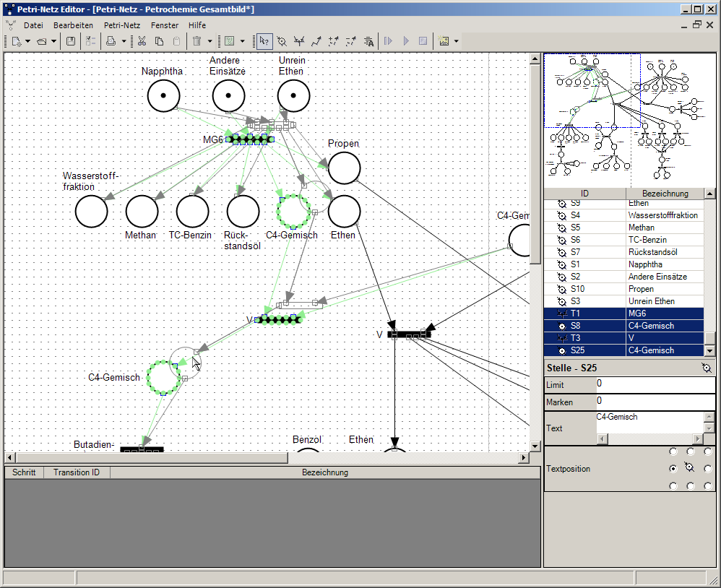Start the simulation with the play icon
Viewport: 721px width, 588px height.
pyautogui.click(x=406, y=41)
